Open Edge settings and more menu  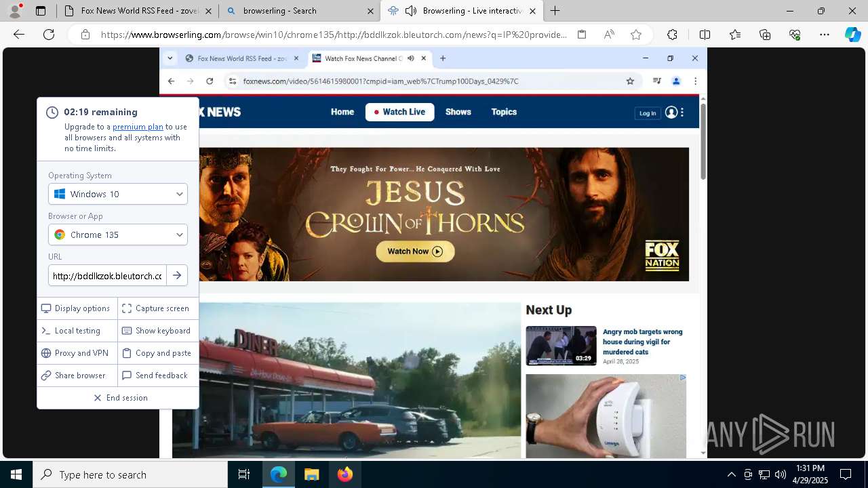coord(825,35)
